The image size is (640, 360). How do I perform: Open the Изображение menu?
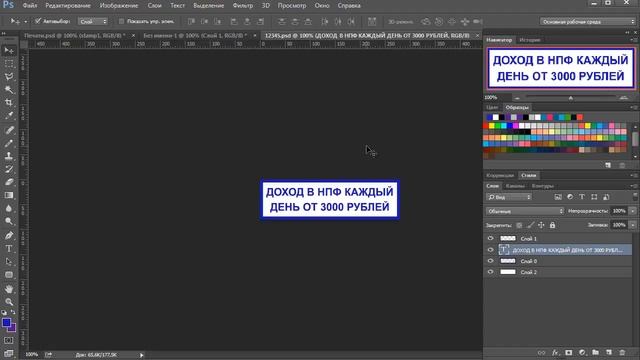(119, 6)
